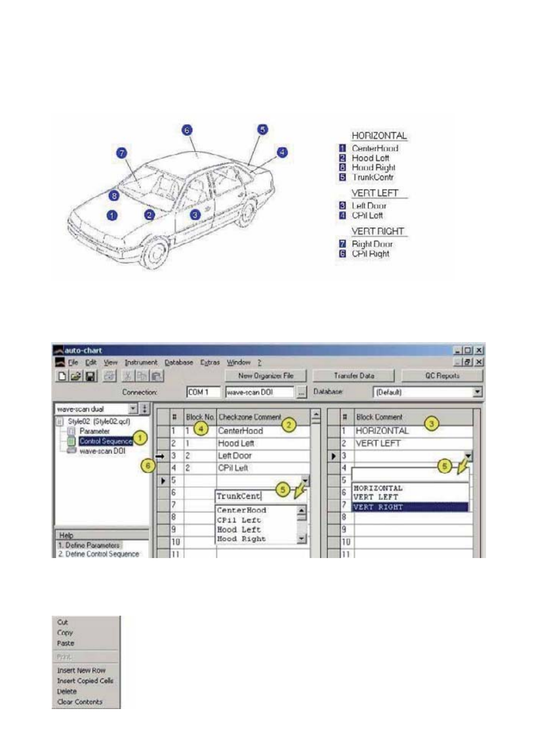Choose CPil Left in the checkzone dropdown list
This screenshot has height=756, width=533.
point(256,520)
